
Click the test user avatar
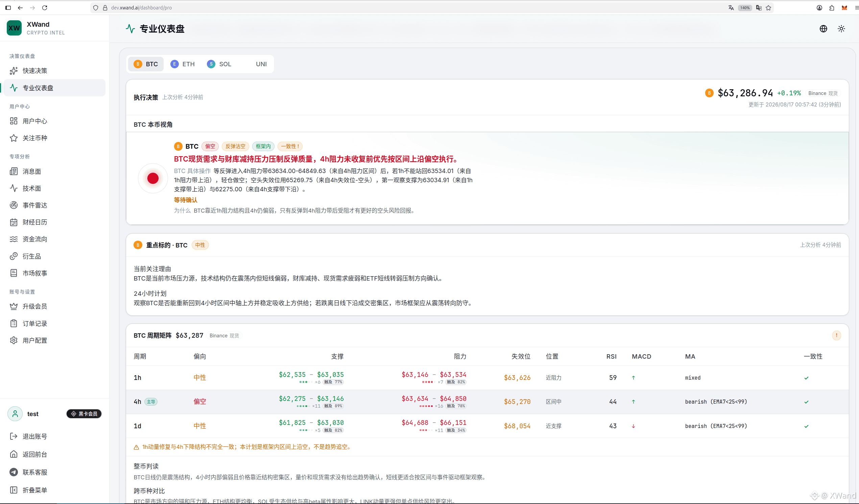15,414
